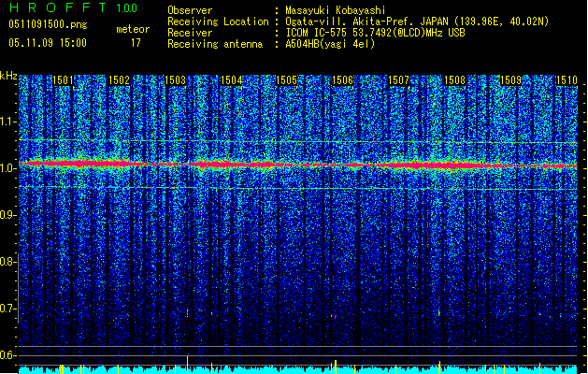
Task: Click the 1503 time marker
Action: coord(175,80)
